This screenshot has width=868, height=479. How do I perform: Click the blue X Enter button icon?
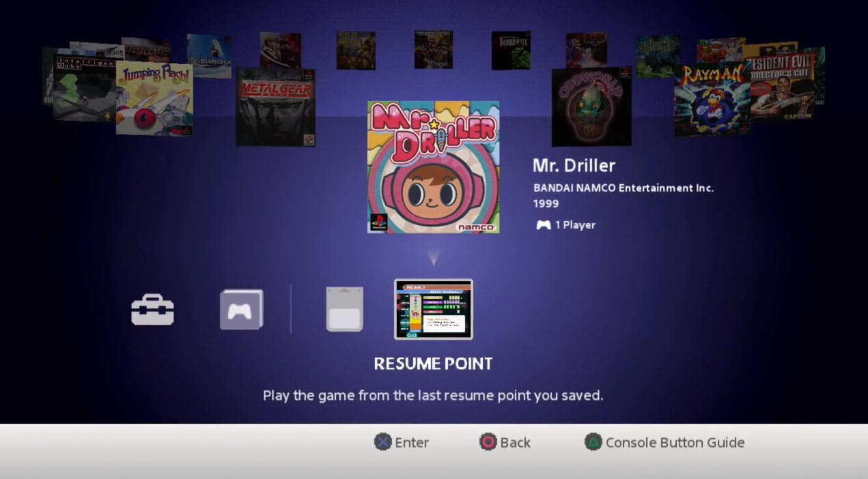384,442
